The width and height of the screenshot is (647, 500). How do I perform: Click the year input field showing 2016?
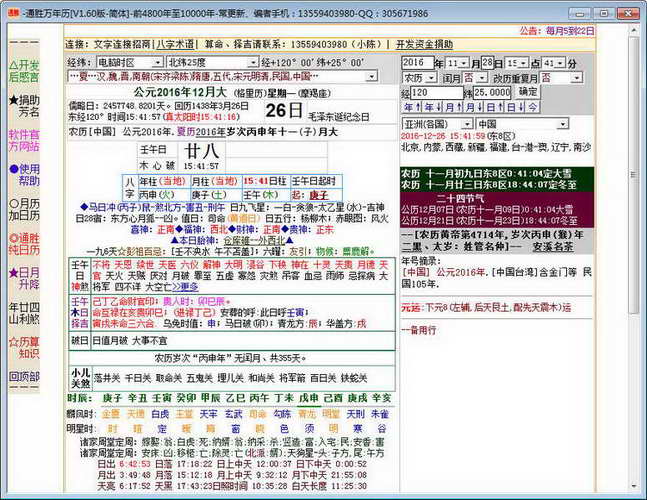(x=418, y=63)
